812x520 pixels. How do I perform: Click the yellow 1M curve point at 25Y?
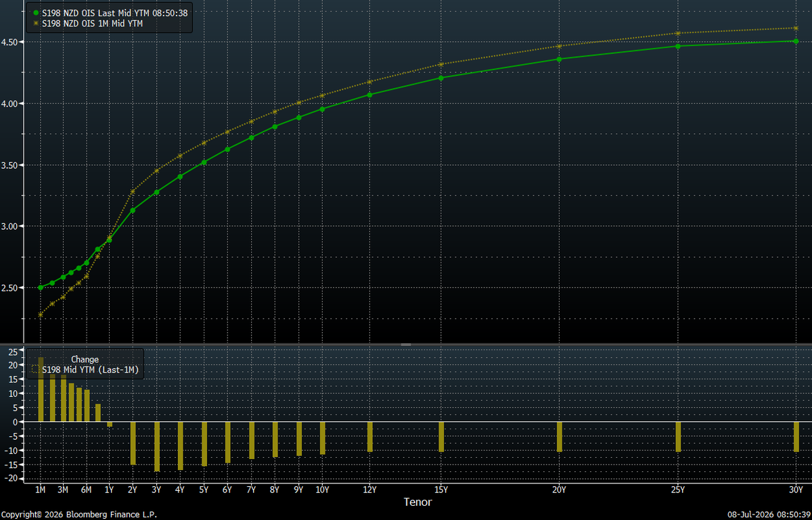678,33
